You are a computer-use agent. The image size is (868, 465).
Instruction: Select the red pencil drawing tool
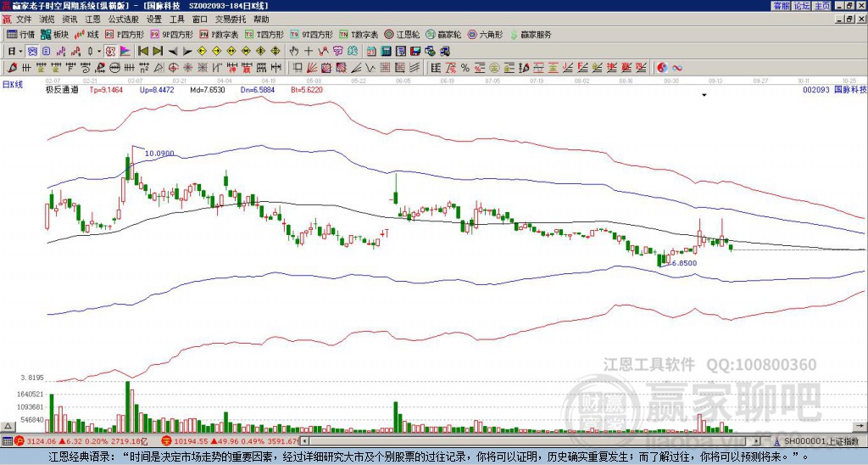tap(12, 68)
